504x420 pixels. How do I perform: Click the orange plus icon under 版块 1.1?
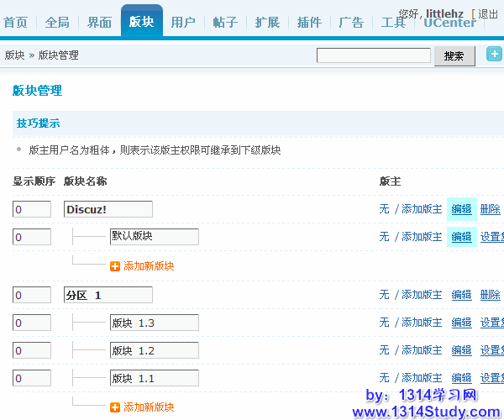(x=115, y=407)
